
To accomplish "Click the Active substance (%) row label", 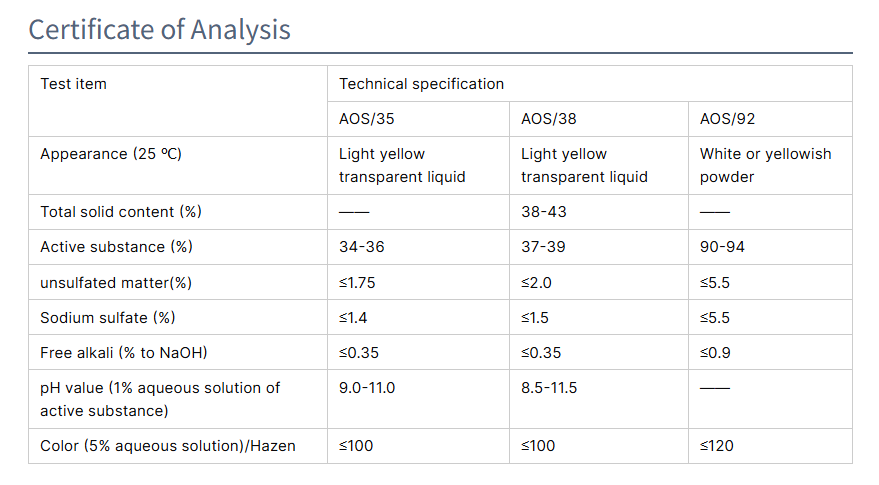I will click(116, 247).
